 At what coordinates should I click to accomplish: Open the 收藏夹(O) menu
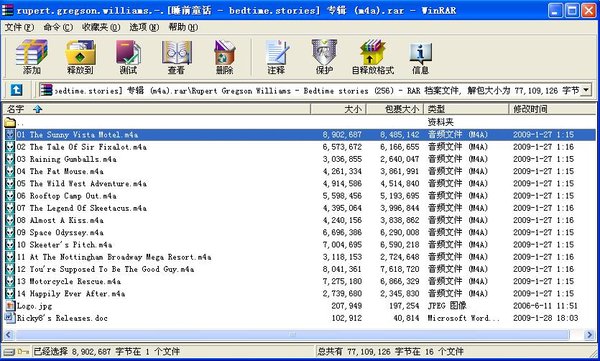(101, 27)
